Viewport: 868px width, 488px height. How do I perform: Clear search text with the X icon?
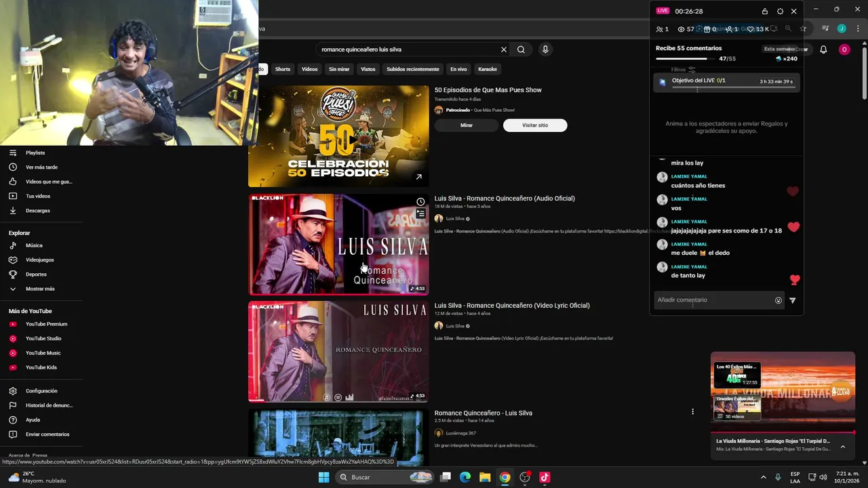tap(504, 49)
